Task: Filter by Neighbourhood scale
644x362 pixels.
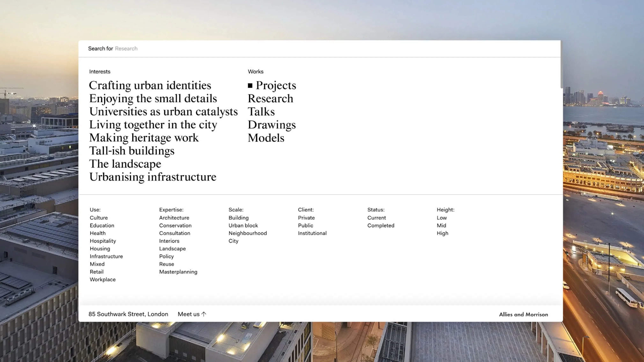Action: tap(248, 233)
